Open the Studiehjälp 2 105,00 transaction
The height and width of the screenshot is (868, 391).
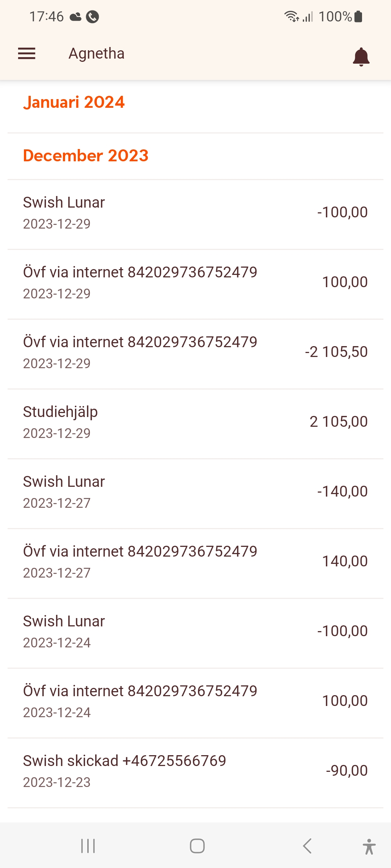[195, 422]
